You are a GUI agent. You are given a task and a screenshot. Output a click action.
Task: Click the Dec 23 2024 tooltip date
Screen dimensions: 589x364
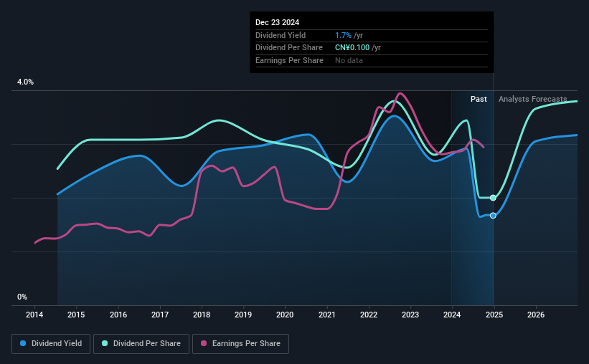coord(277,22)
